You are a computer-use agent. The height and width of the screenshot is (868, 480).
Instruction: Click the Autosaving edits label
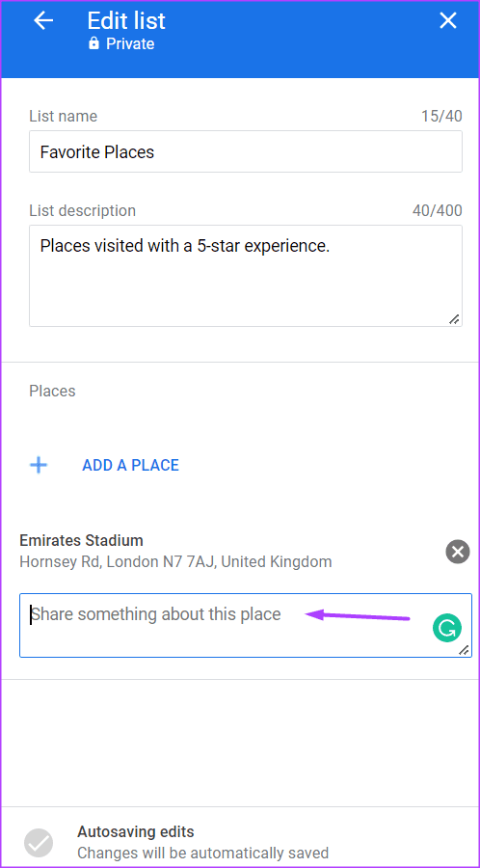(136, 831)
